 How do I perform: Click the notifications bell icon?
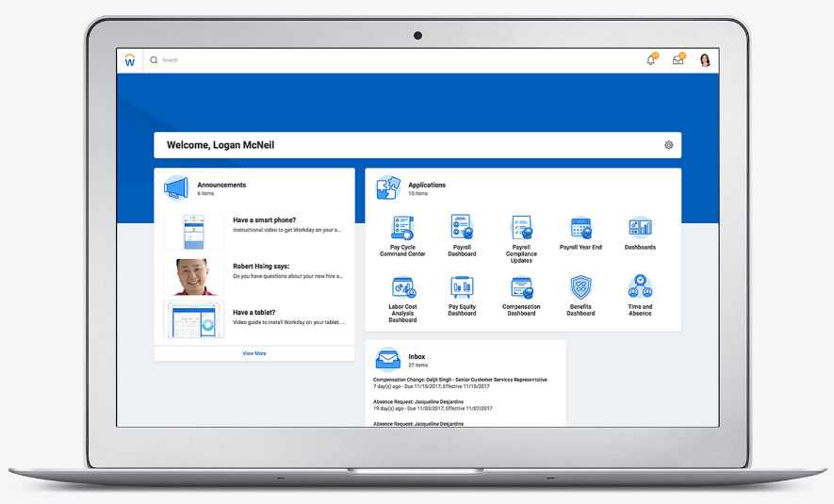pos(650,60)
